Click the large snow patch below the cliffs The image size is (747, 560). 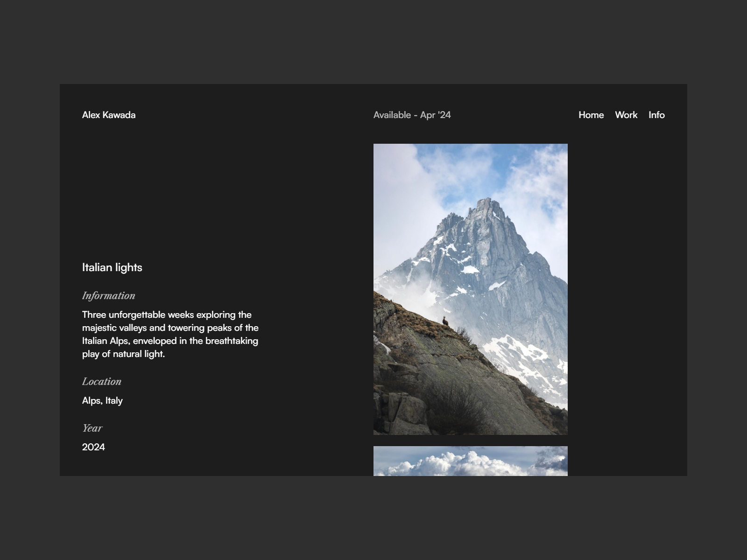point(518,355)
